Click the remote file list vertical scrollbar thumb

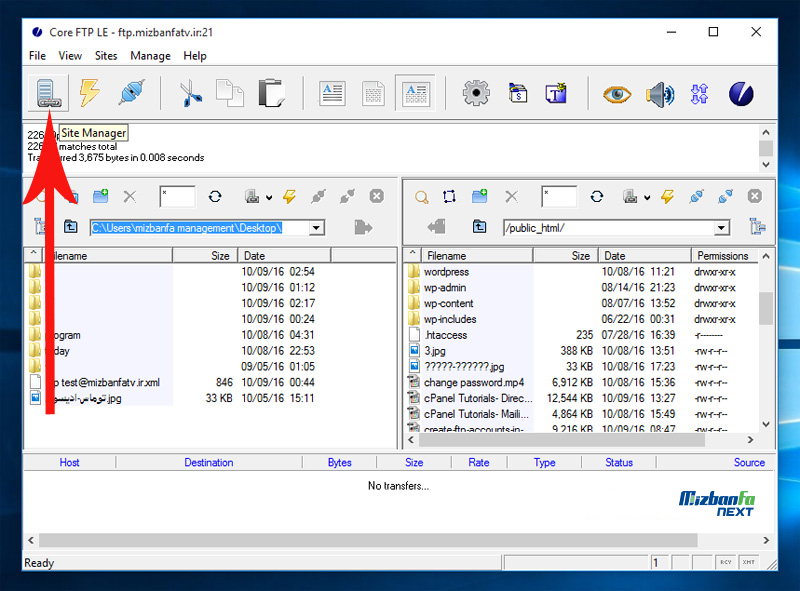(x=766, y=308)
